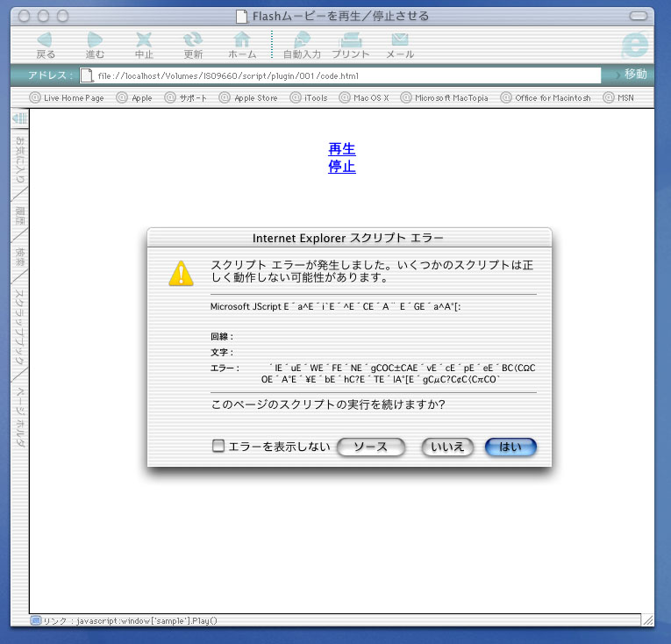
Task: Open the サポート favorites bar link
Action: point(186,97)
